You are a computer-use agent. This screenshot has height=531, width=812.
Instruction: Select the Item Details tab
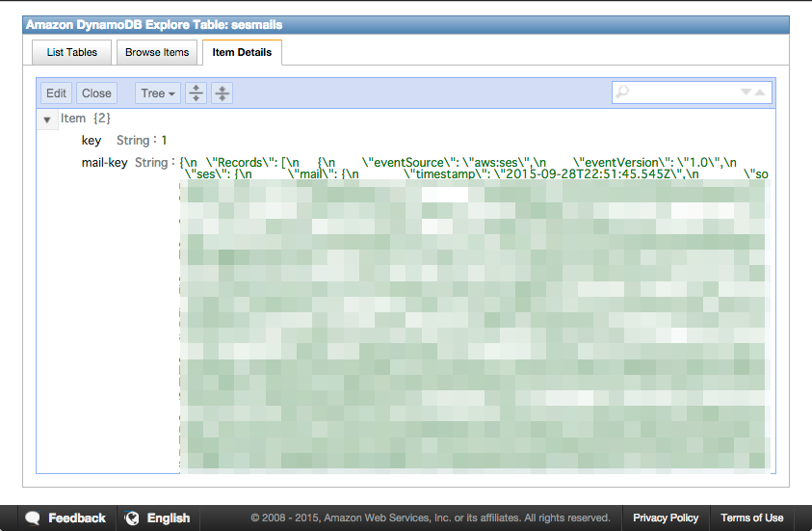[242, 52]
